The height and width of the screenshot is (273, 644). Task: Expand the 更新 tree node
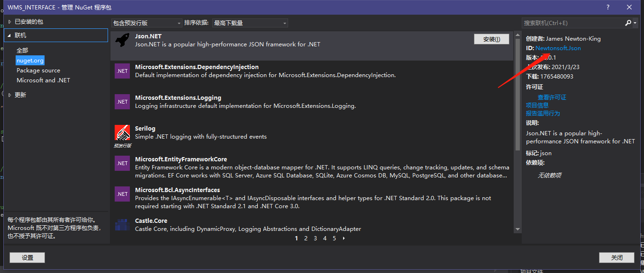pos(9,95)
